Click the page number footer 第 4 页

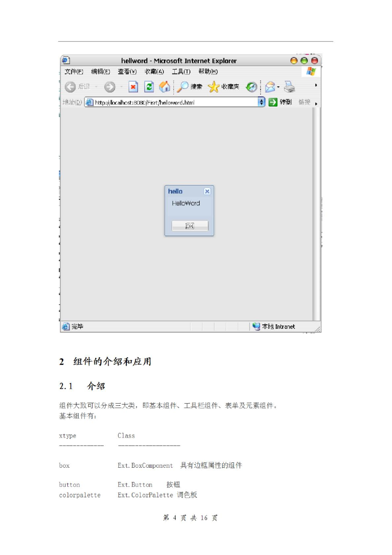(175, 518)
